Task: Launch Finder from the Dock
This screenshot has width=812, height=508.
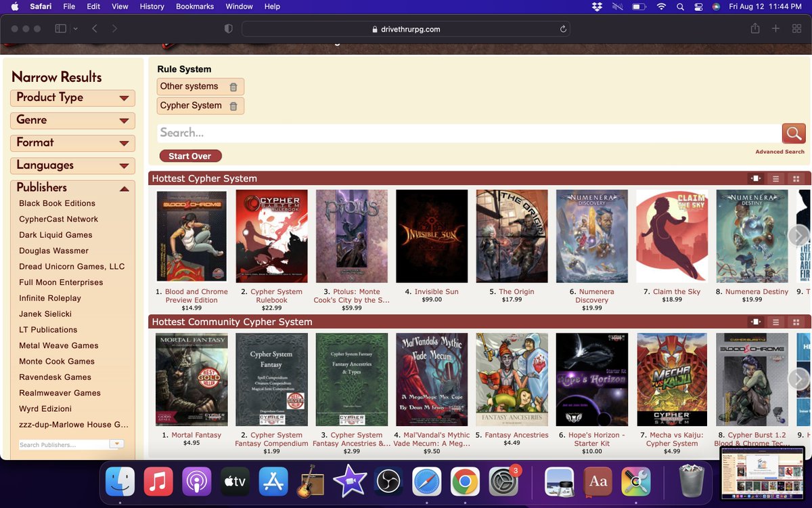Action: [x=120, y=482]
